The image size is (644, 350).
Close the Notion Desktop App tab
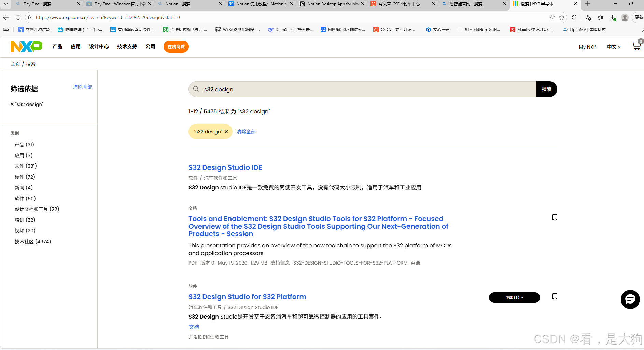coord(363,4)
